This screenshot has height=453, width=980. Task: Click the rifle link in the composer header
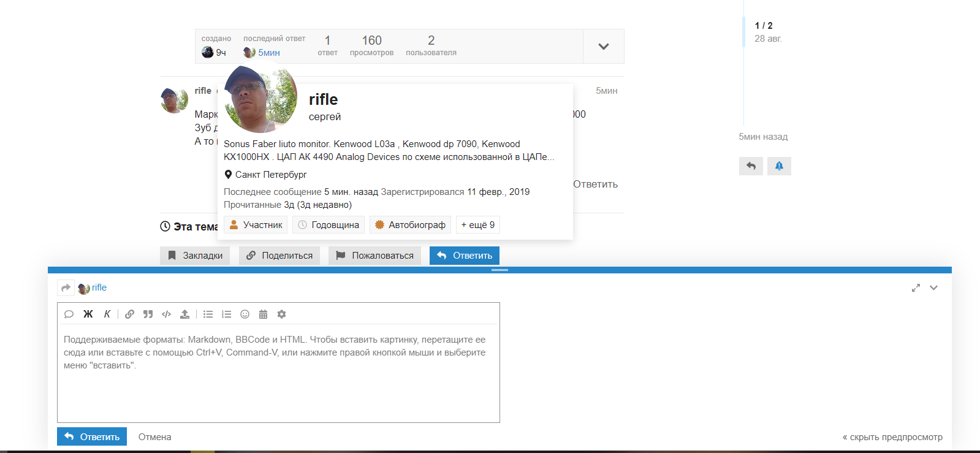(x=99, y=287)
